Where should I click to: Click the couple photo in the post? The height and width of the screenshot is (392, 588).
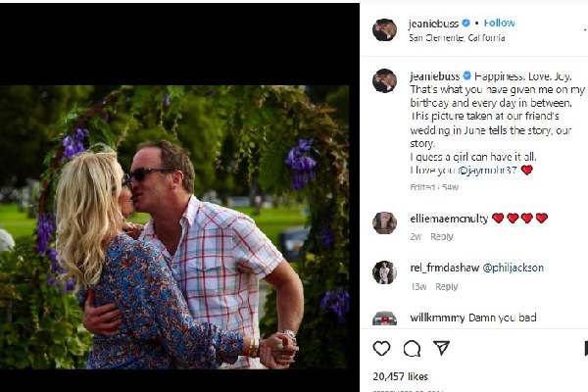tap(174, 225)
